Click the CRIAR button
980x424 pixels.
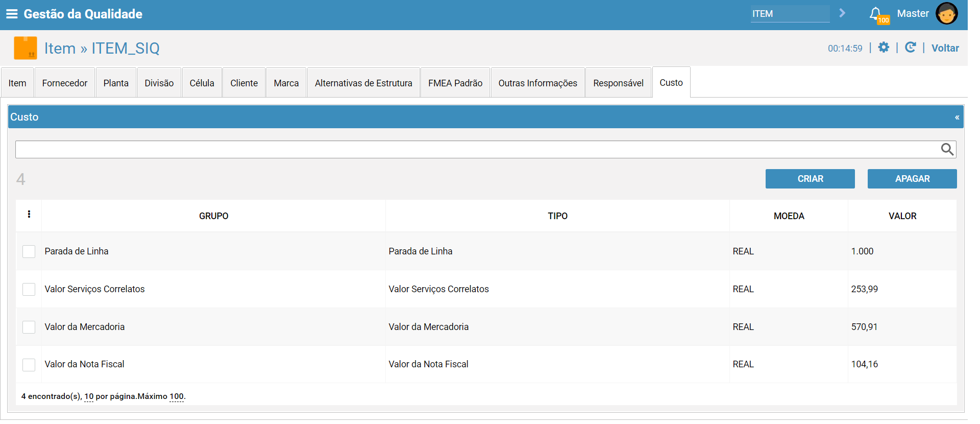click(810, 179)
